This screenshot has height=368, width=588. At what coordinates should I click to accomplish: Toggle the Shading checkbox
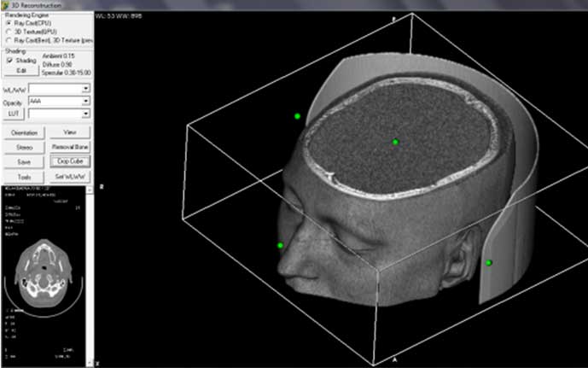[x=9, y=60]
